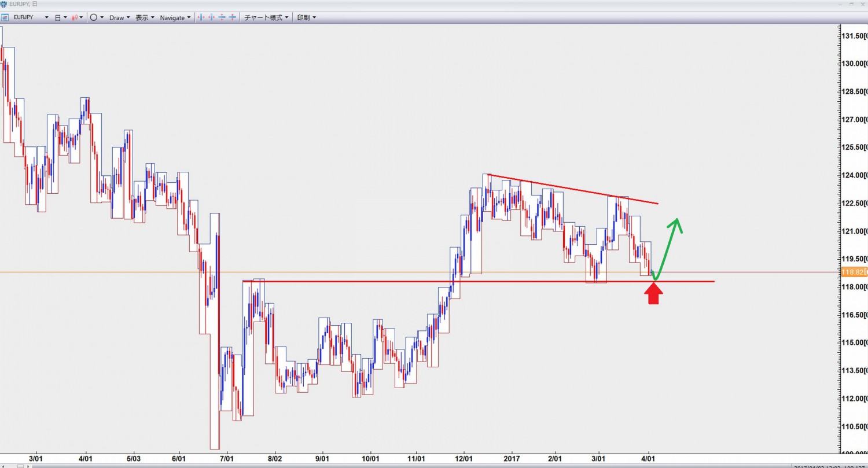Close the EURJPY chart window

click(863, 4)
